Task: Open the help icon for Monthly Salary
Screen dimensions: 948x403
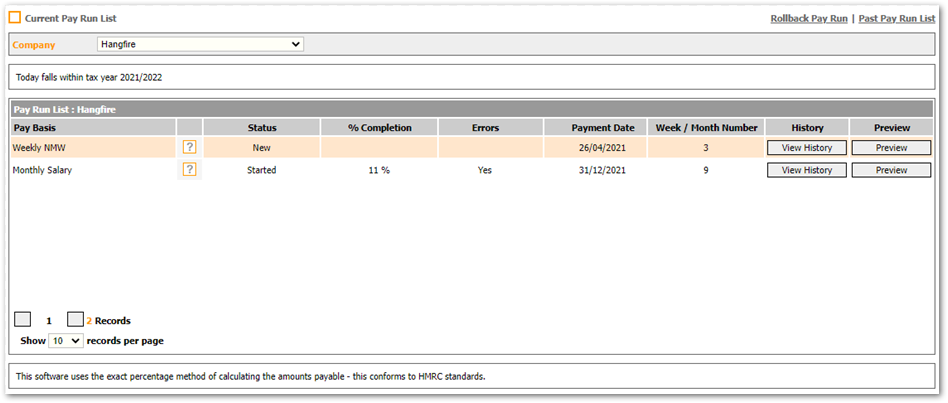Action: (x=189, y=170)
